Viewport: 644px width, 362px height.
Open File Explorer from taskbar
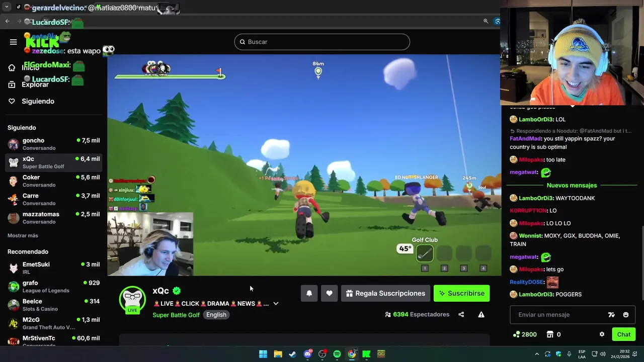pyautogui.click(x=278, y=354)
